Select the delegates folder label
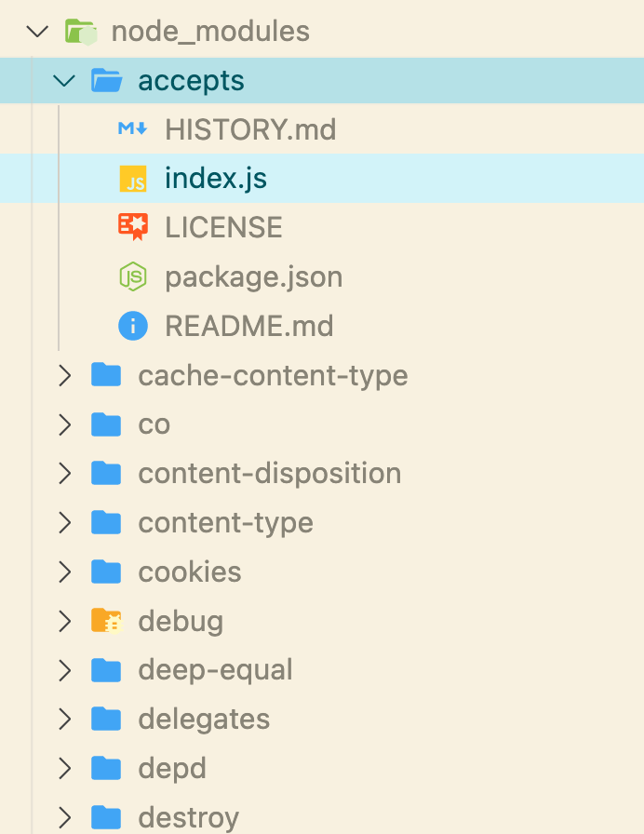 [204, 720]
